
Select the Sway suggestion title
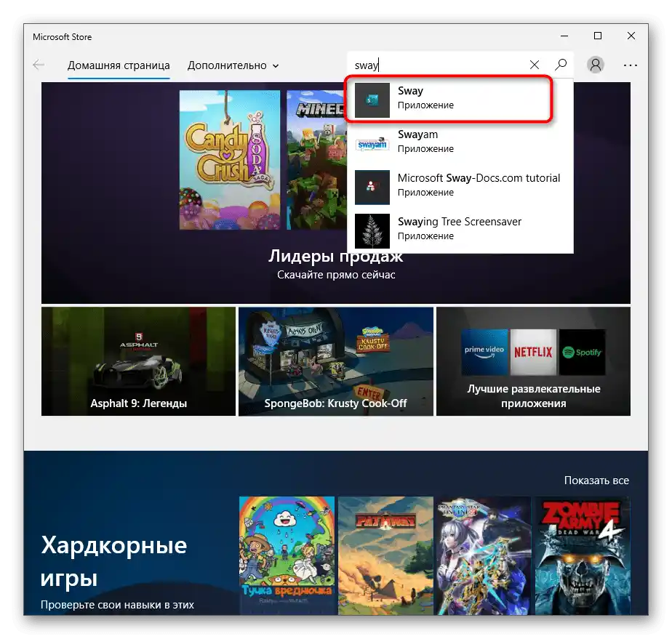[410, 91]
